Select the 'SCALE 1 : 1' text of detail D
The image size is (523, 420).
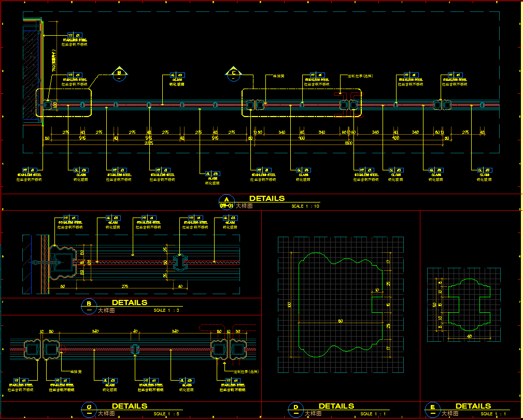click(373, 414)
